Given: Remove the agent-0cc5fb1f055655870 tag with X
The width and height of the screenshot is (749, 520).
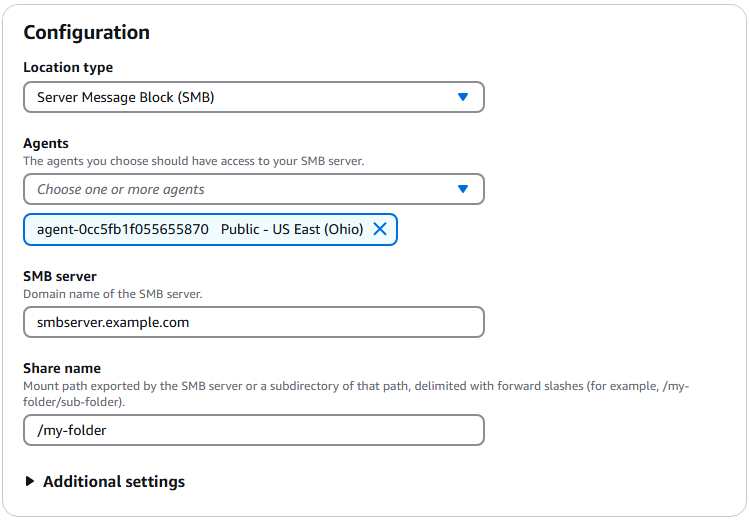Looking at the screenshot, I should pyautogui.click(x=380, y=229).
